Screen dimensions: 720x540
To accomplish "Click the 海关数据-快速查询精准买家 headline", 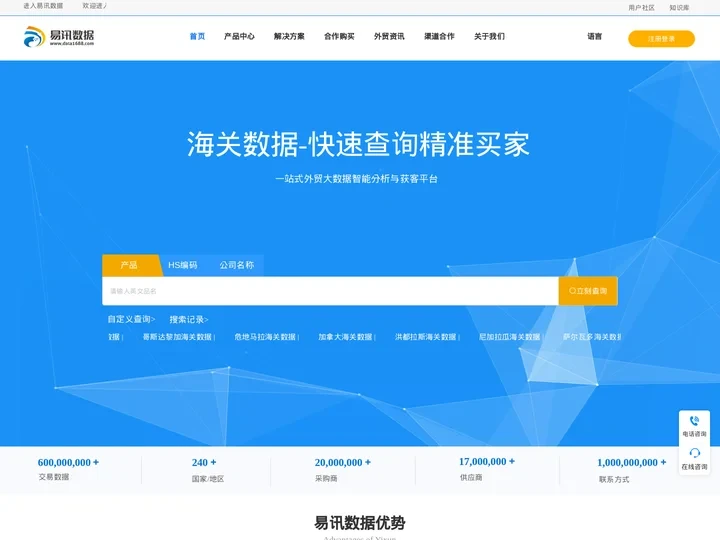I will point(358,144).
